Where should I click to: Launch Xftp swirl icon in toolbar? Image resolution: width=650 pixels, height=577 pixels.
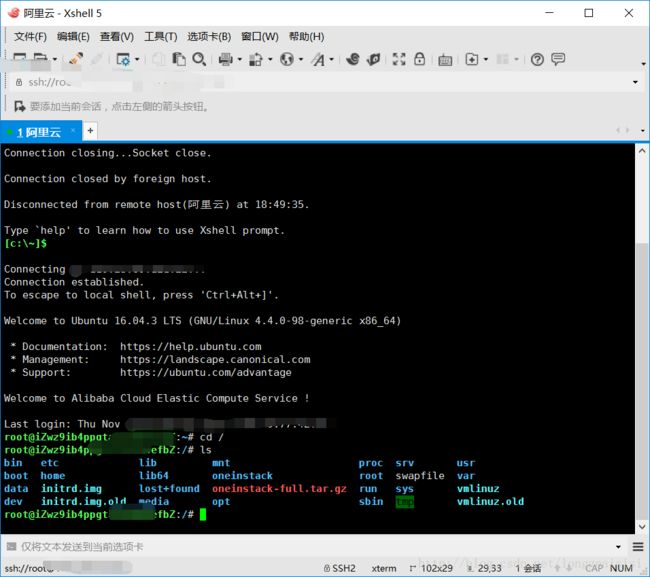tap(353, 59)
